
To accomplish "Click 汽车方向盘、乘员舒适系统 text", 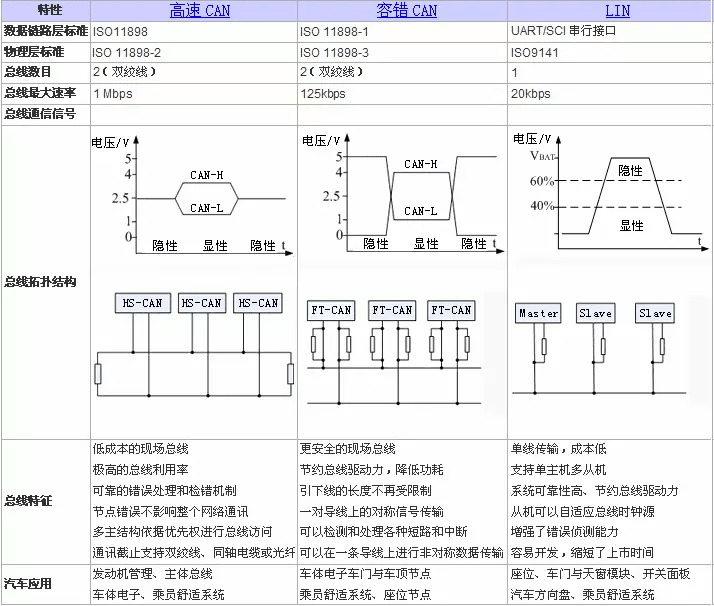I will pyautogui.click(x=582, y=594).
